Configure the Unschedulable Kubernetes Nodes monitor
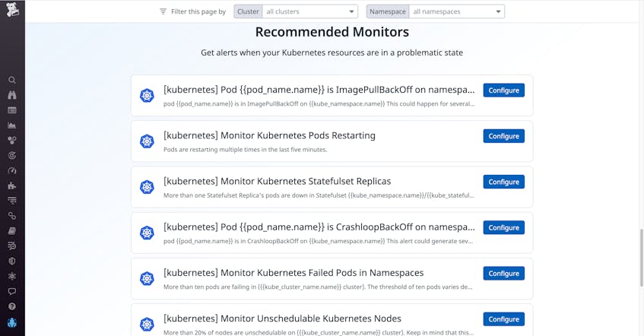The width and height of the screenshot is (644, 336). tap(503, 319)
